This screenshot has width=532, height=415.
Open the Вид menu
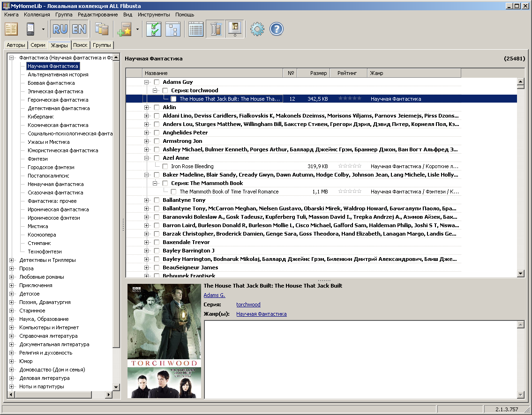coord(127,15)
